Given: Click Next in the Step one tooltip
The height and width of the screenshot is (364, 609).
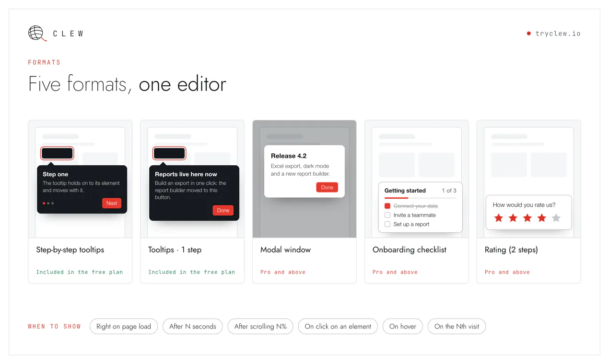Looking at the screenshot, I should [112, 203].
